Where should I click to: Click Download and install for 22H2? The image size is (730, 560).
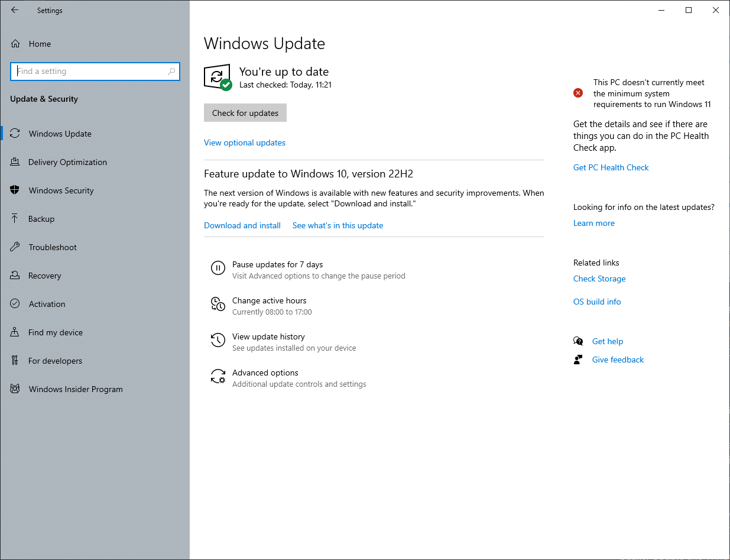(242, 225)
